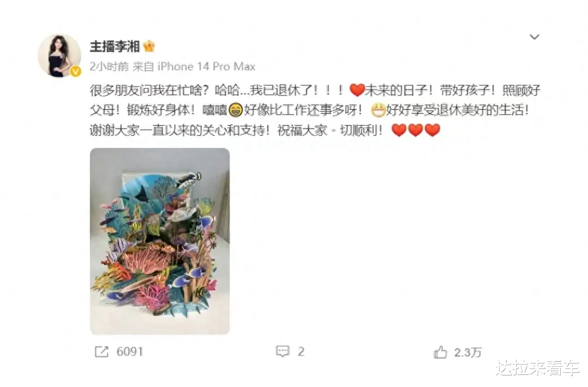Click the repost share icon
The image size is (588, 387).
pyautogui.click(x=101, y=352)
